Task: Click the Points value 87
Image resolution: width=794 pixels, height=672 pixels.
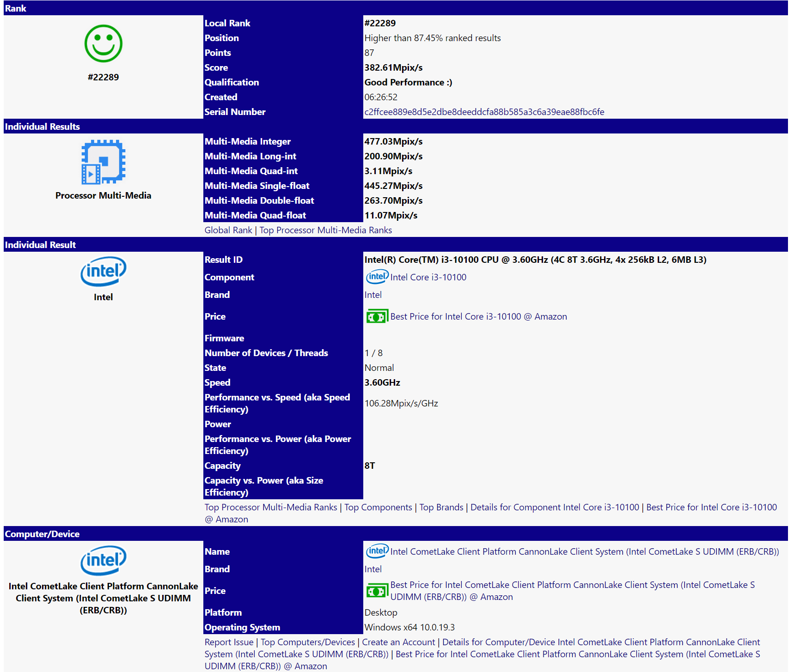Action: (369, 53)
